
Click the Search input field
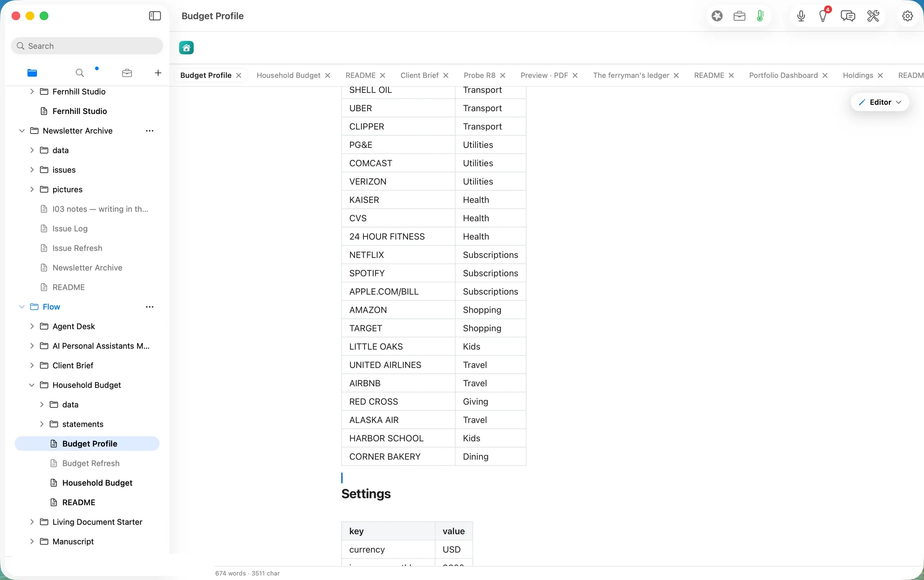[x=87, y=46]
